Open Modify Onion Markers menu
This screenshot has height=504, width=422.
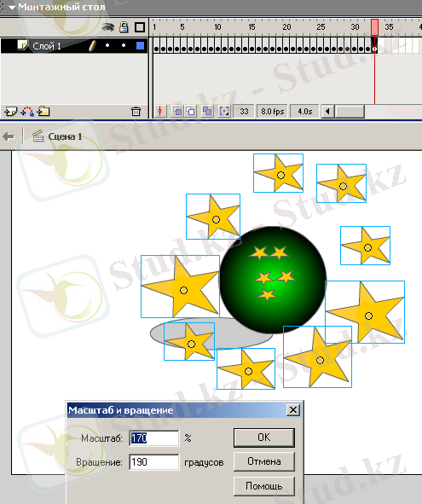224,112
